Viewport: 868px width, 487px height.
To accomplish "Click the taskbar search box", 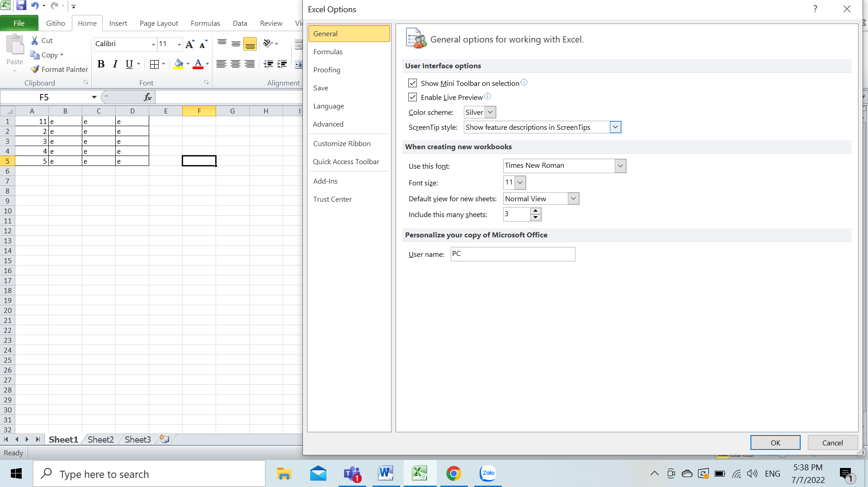I will point(149,474).
